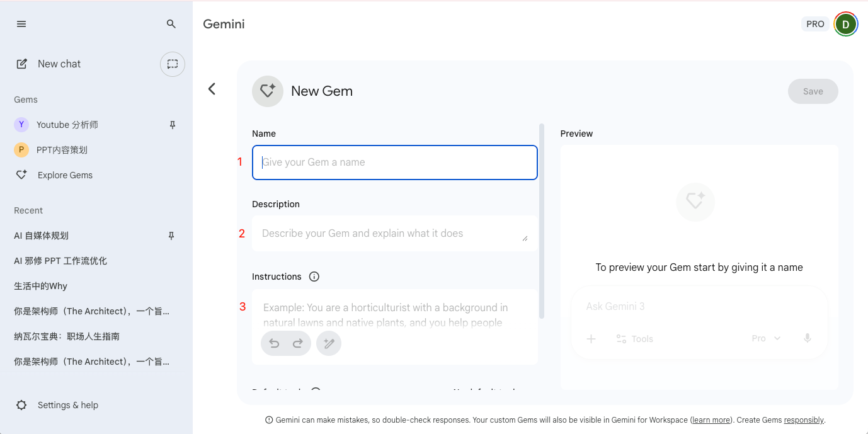Open the PPT内容策划 gem
Image resolution: width=868 pixels, height=434 pixels.
(x=62, y=150)
